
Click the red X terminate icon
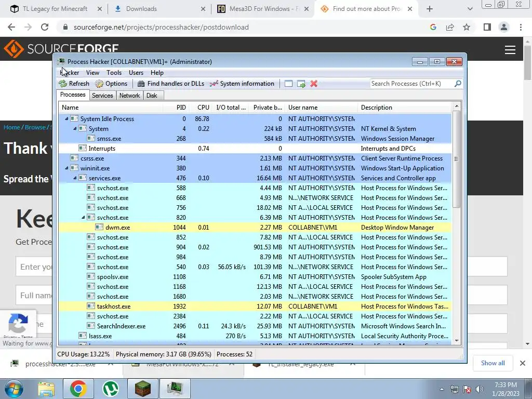(314, 84)
